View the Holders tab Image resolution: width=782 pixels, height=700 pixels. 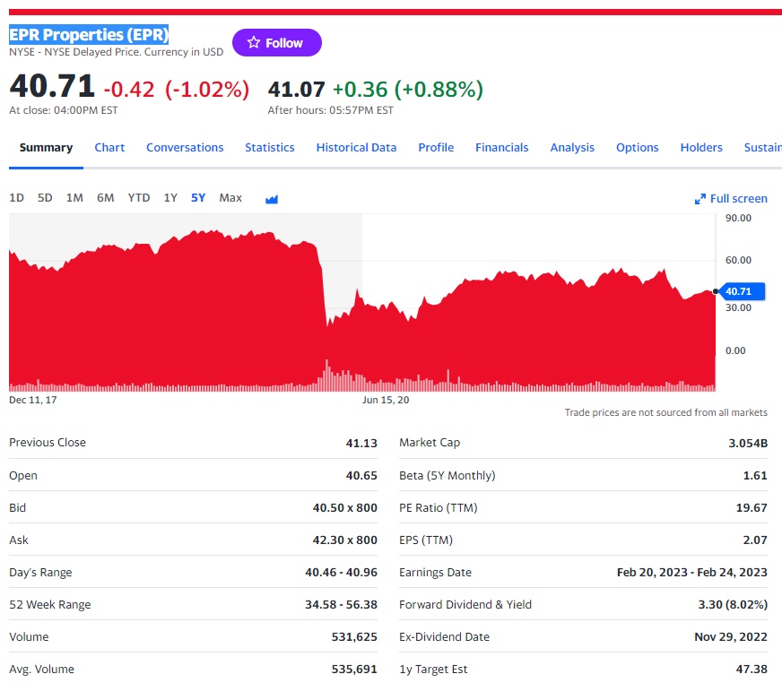(x=701, y=148)
